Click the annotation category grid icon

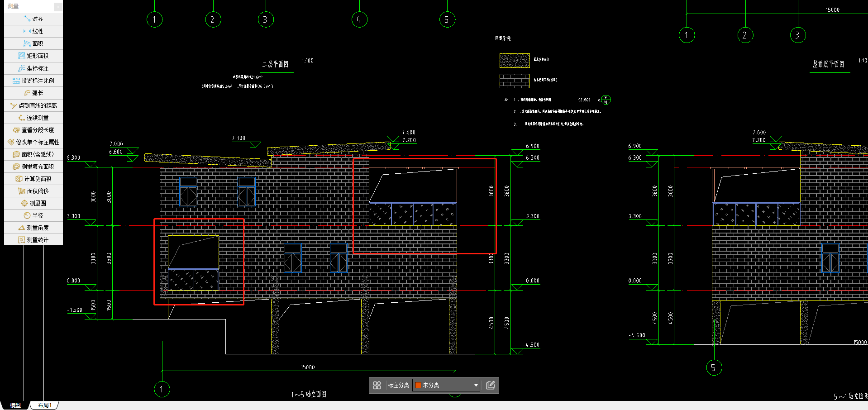click(377, 385)
